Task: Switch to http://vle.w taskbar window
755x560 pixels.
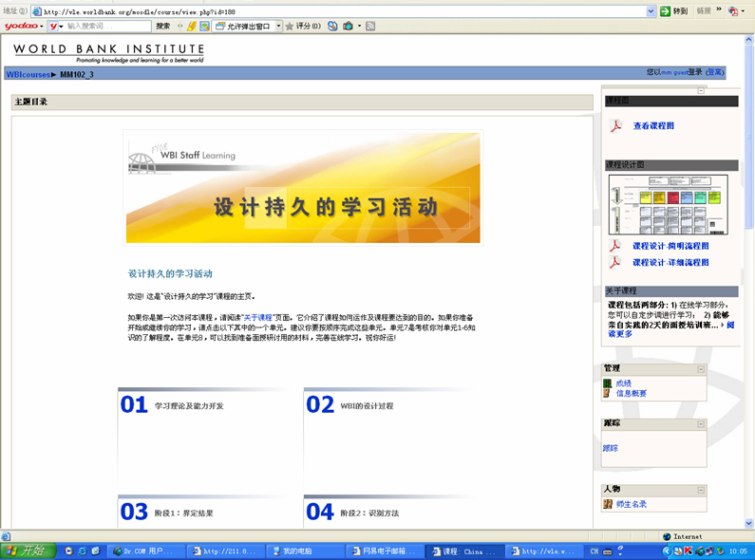Action: 544,551
